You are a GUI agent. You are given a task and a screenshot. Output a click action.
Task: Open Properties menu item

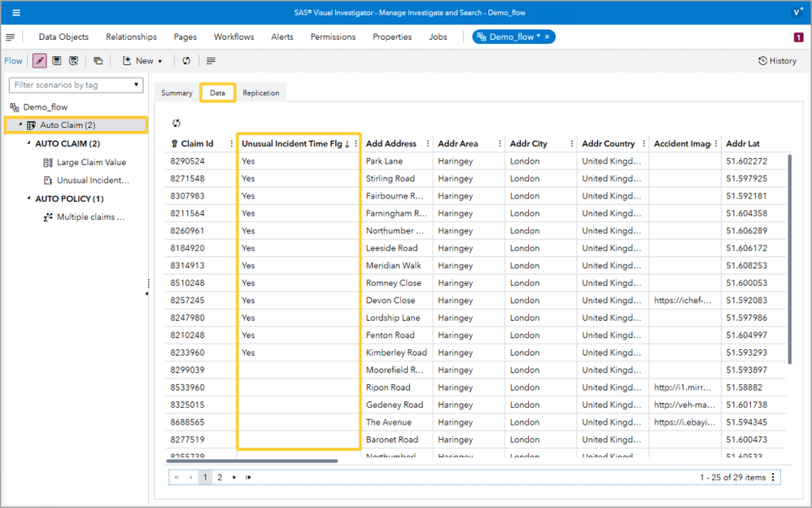[x=392, y=37]
